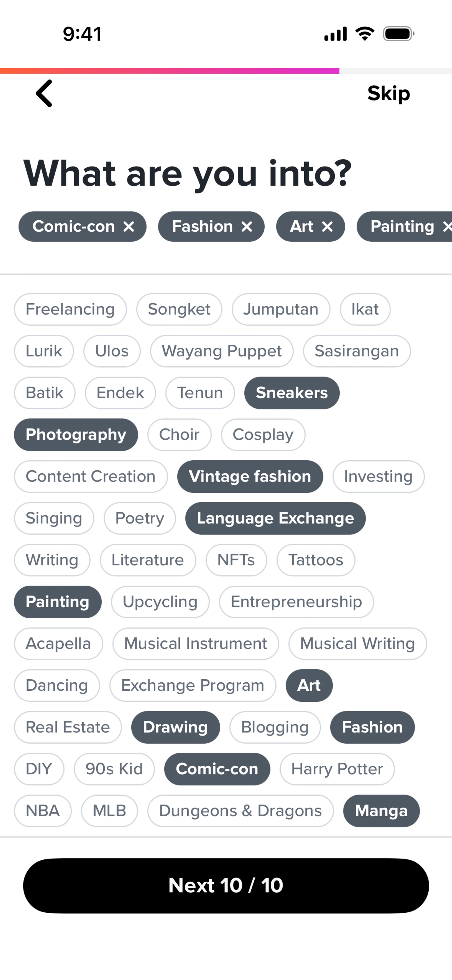
Task: Unselect the Vintage fashion tag
Action: [250, 477]
